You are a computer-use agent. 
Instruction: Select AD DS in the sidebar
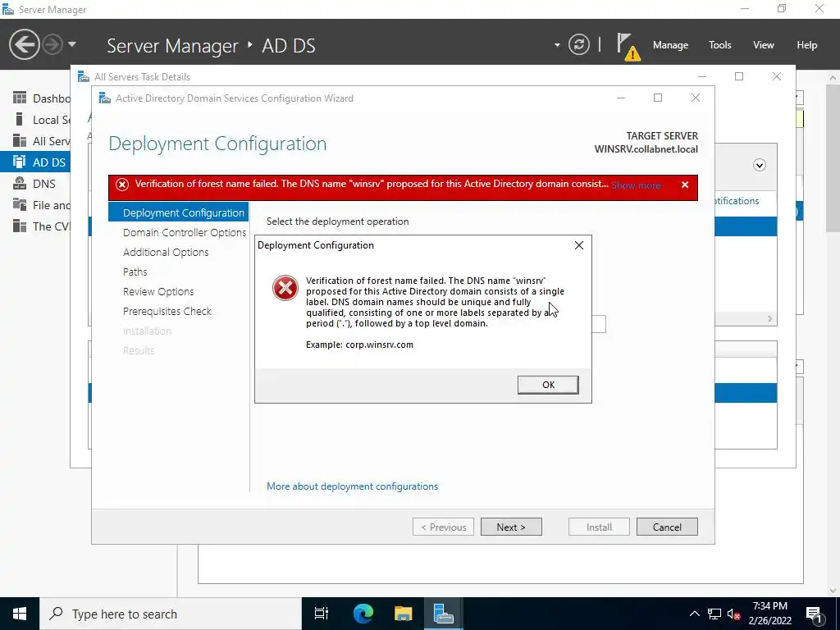click(x=35, y=162)
